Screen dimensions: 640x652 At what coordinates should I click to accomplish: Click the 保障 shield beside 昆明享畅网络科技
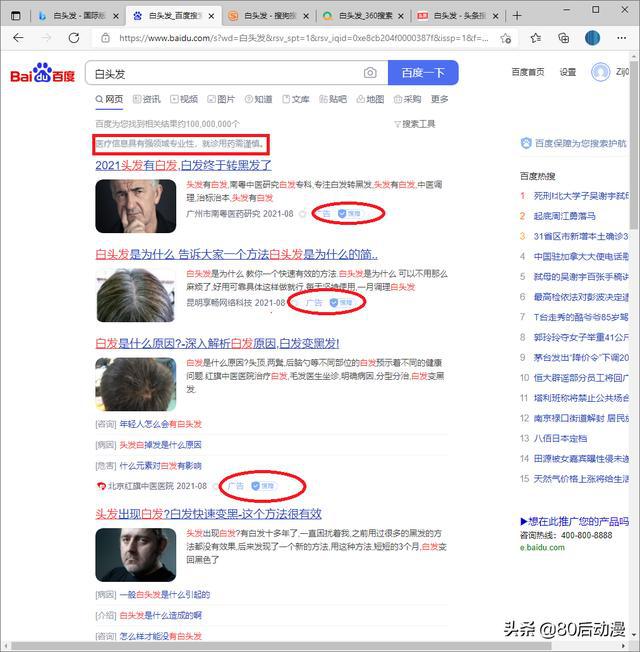(341, 303)
